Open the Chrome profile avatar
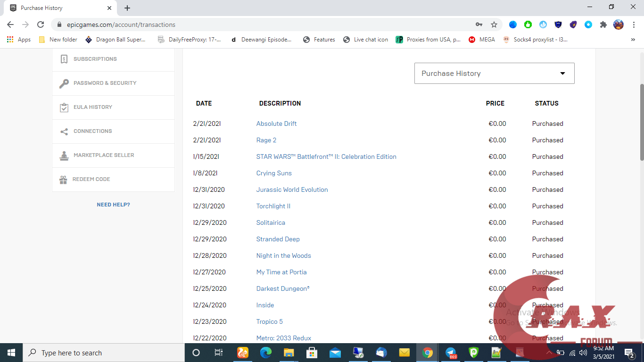Viewport: 644px width, 362px height. click(x=619, y=25)
